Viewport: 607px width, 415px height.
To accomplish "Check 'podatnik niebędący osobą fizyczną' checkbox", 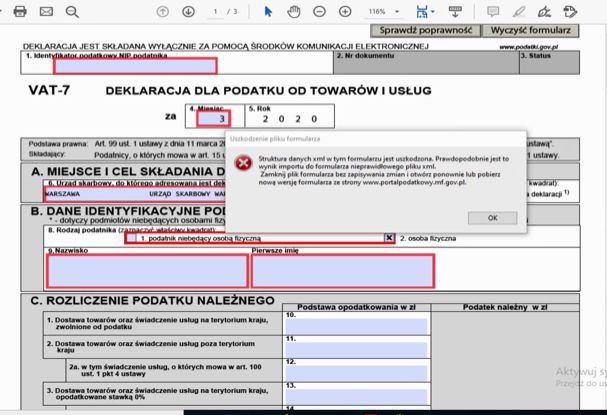I will point(131,239).
